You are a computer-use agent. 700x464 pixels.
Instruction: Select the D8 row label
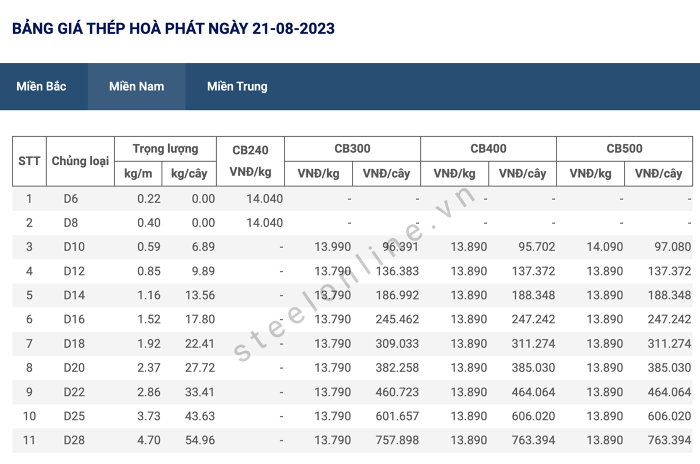click(x=71, y=223)
